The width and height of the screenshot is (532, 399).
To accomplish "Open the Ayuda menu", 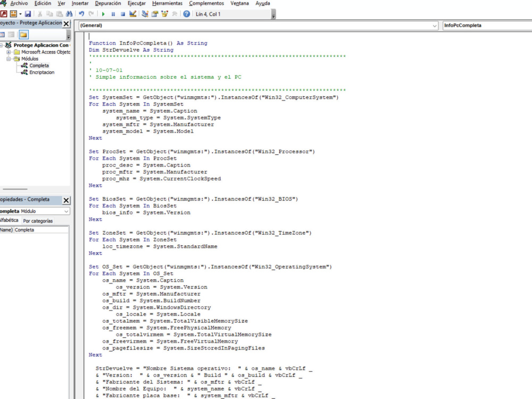I will (x=263, y=3).
